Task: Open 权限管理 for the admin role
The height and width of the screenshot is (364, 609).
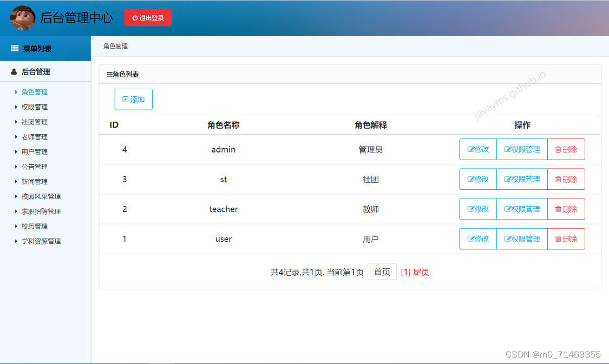Action: (522, 149)
